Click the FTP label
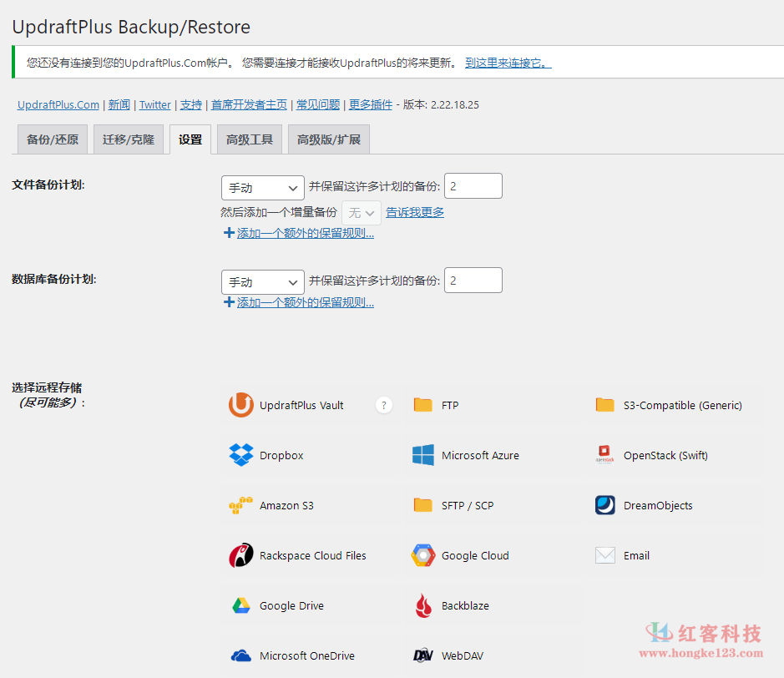The image size is (784, 678). 450,406
